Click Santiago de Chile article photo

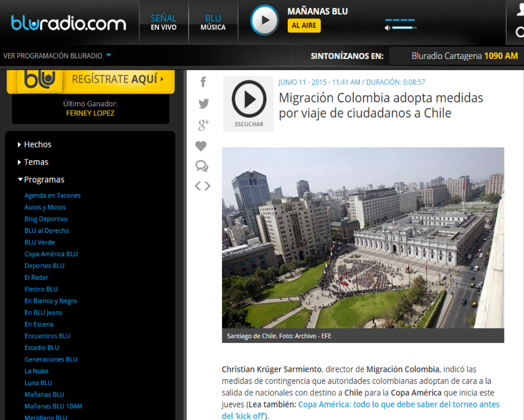[363, 238]
